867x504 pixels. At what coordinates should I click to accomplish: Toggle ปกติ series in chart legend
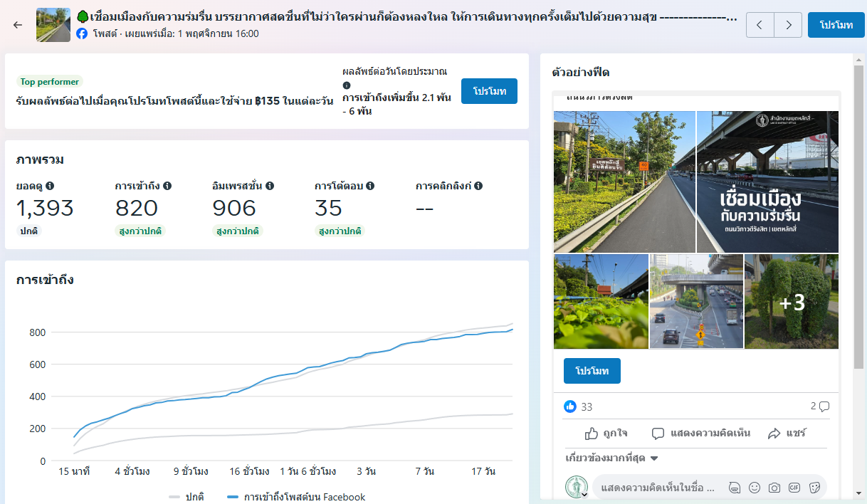click(x=186, y=497)
